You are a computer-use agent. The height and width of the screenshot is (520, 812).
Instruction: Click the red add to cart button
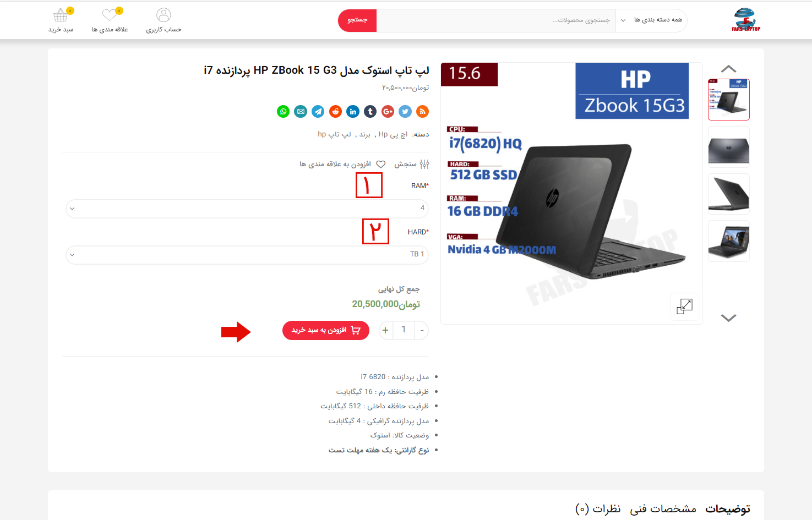tap(326, 330)
